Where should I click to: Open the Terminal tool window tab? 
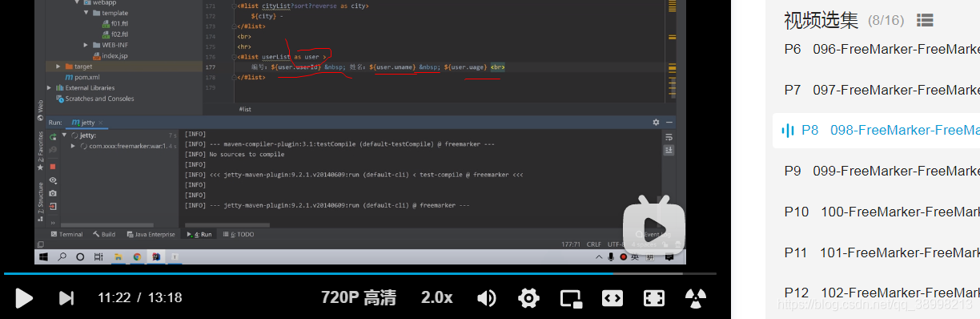pos(66,234)
